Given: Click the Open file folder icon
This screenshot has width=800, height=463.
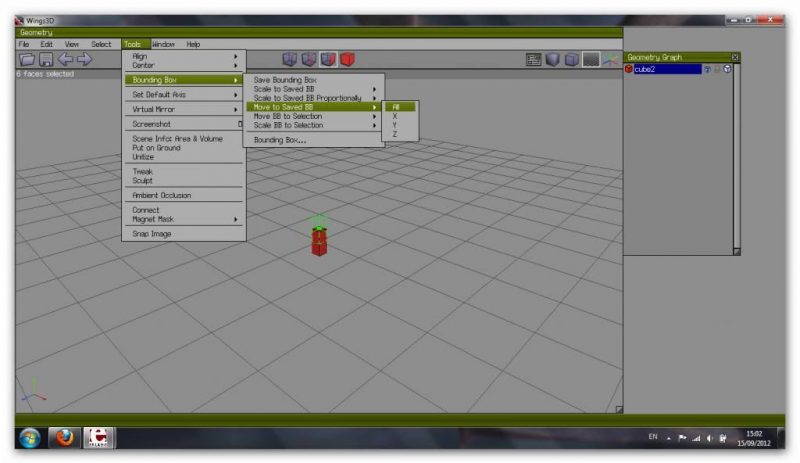Looking at the screenshot, I should tap(27, 60).
